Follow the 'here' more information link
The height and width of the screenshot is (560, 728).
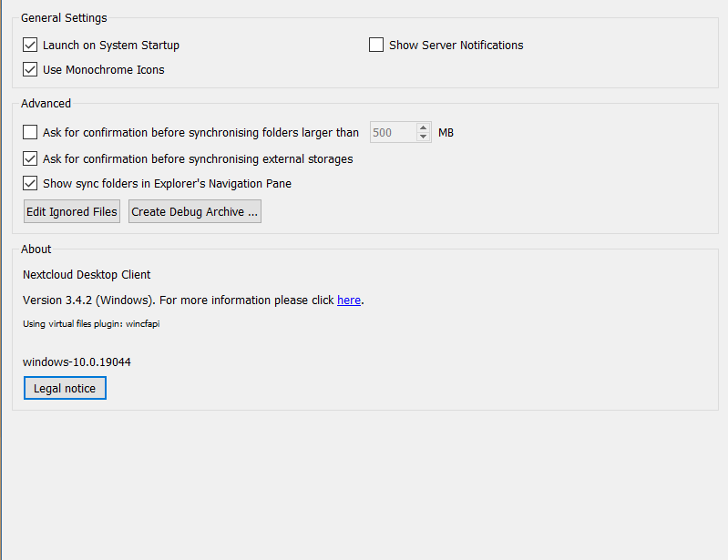tap(349, 300)
